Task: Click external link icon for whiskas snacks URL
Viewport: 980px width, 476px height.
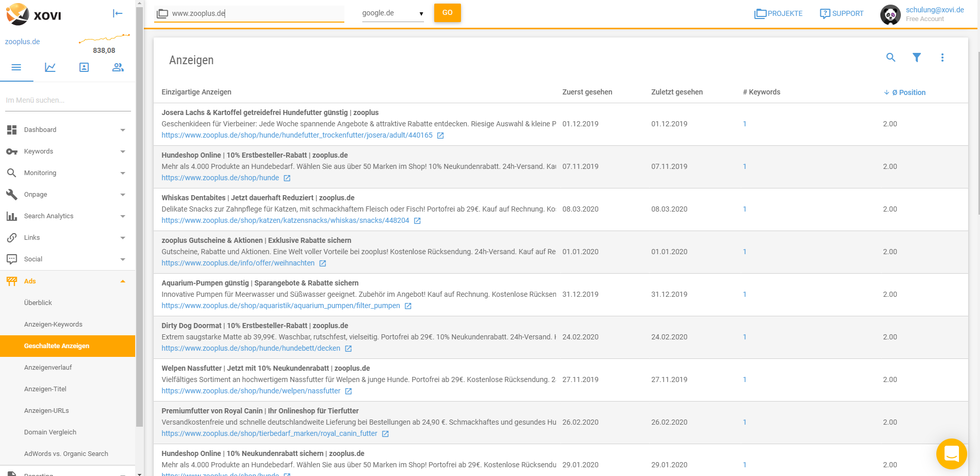Action: point(417,221)
